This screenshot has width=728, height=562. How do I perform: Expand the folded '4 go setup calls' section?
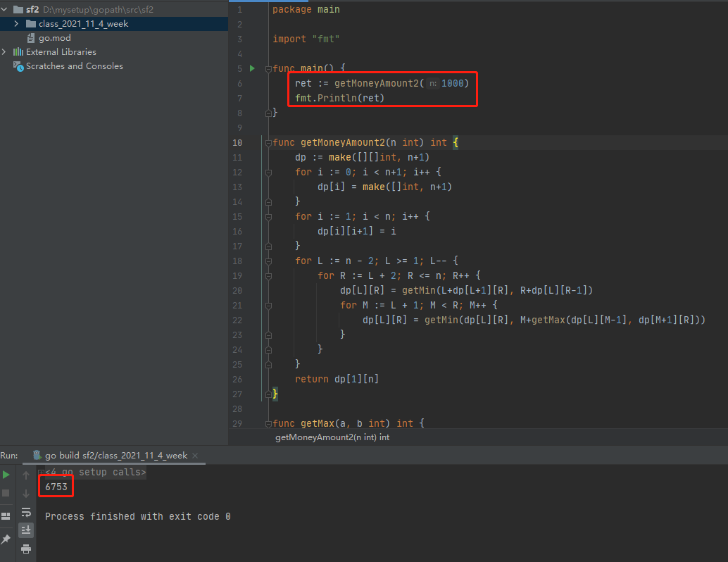pyautogui.click(x=42, y=473)
